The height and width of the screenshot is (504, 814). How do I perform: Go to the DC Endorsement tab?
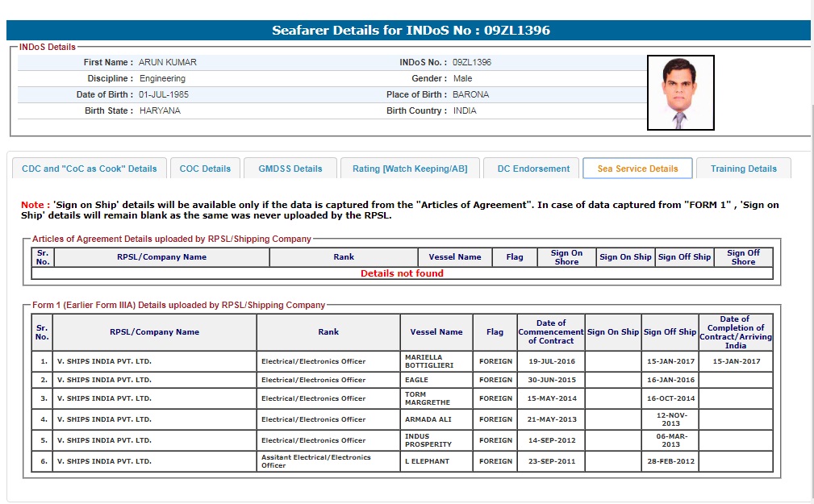pos(533,169)
